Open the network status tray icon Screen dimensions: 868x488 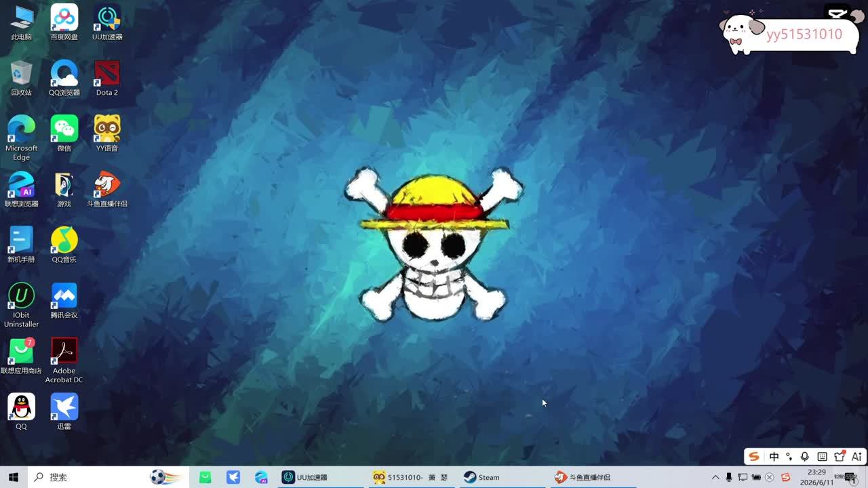click(743, 477)
